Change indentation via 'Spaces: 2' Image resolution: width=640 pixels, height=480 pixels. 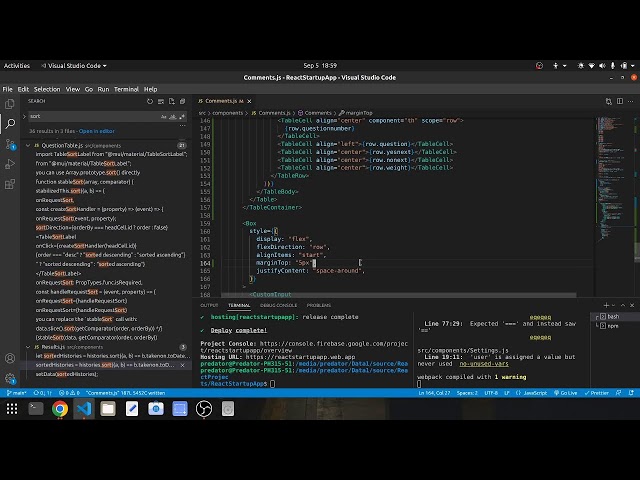point(467,393)
